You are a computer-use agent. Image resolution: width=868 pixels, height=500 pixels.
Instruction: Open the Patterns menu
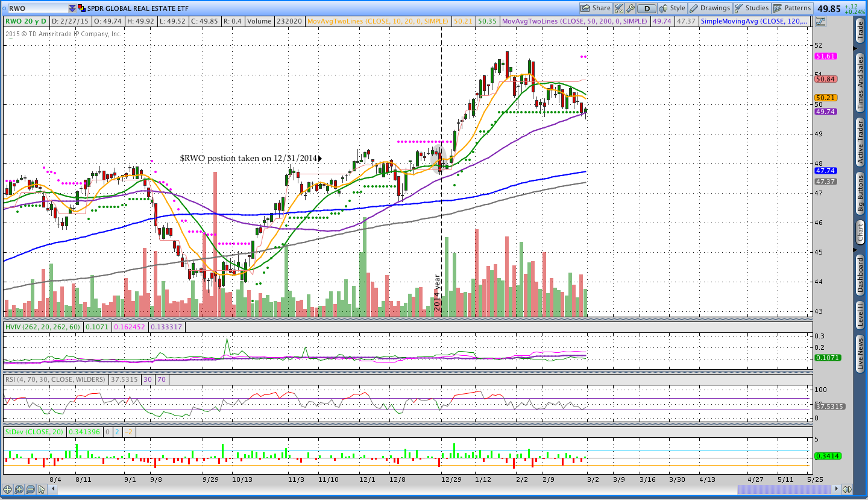pos(793,8)
